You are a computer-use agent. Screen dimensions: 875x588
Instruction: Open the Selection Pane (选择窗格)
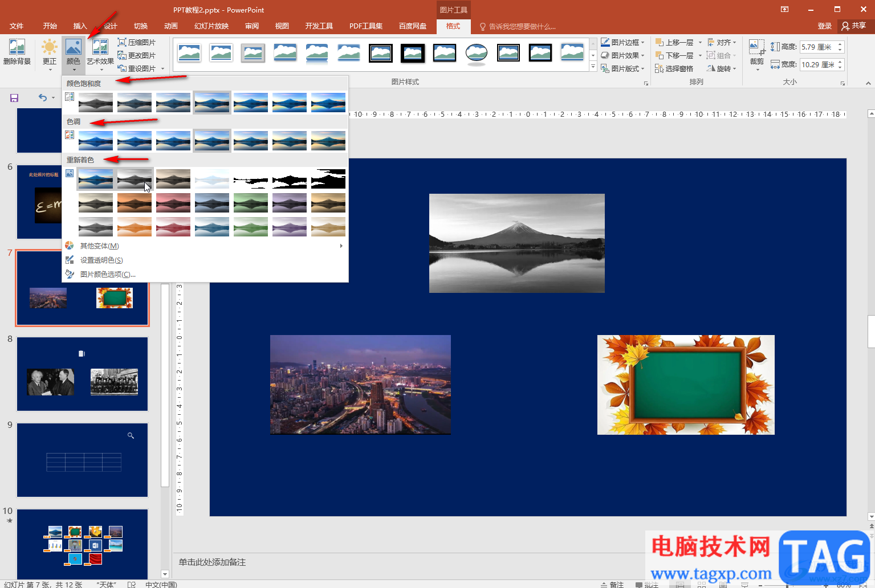(674, 68)
